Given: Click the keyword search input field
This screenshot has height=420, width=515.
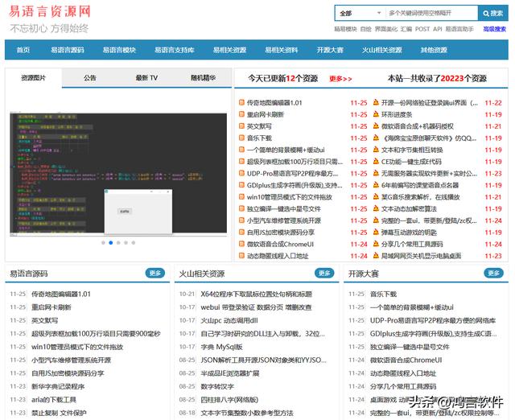Looking at the screenshot, I should (431, 13).
